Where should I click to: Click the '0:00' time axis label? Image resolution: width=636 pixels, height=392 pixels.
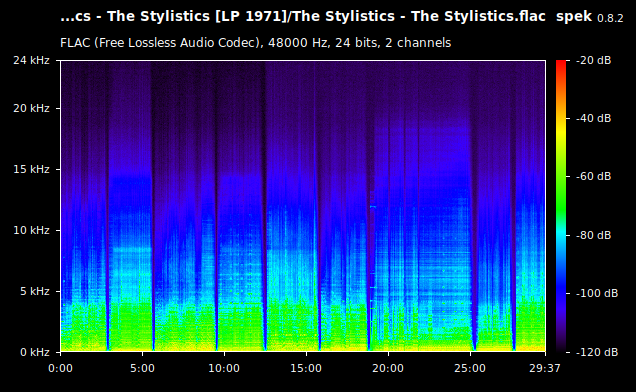[60, 368]
